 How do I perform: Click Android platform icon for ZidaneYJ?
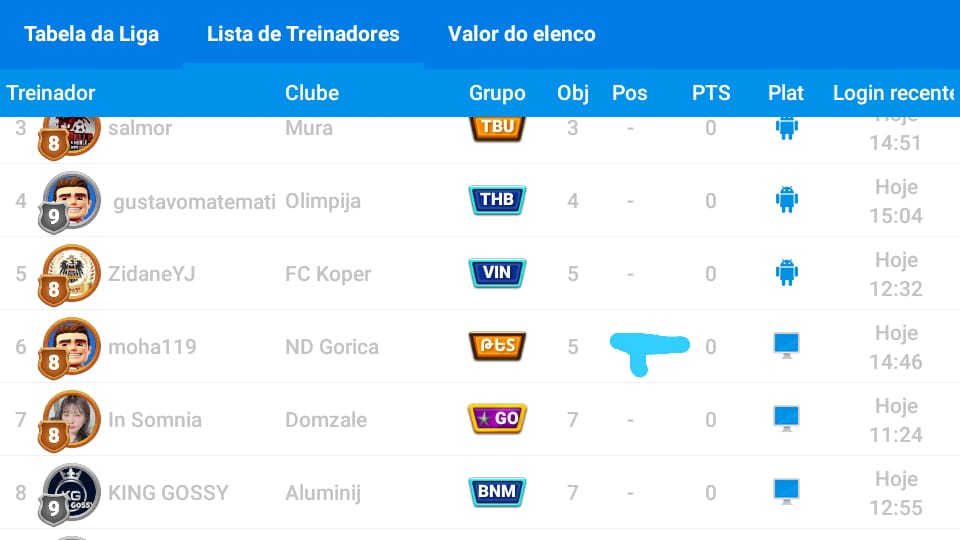tap(787, 273)
